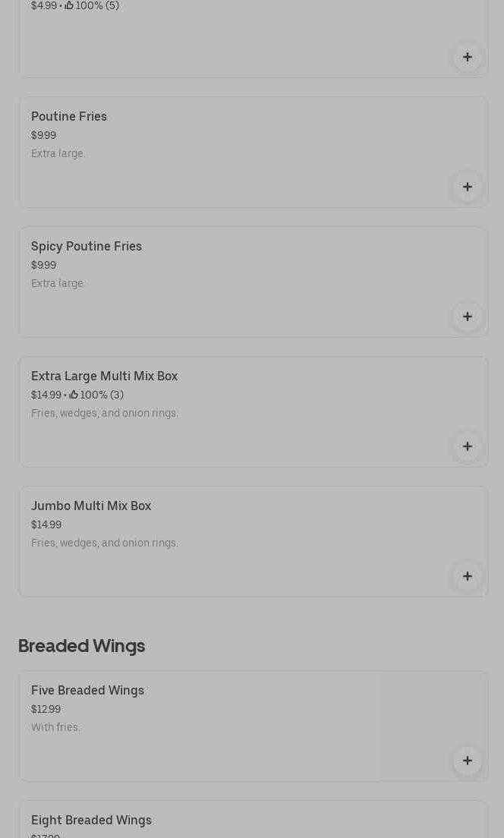Click the Jumbo Multi Mix Box description text

(x=105, y=543)
